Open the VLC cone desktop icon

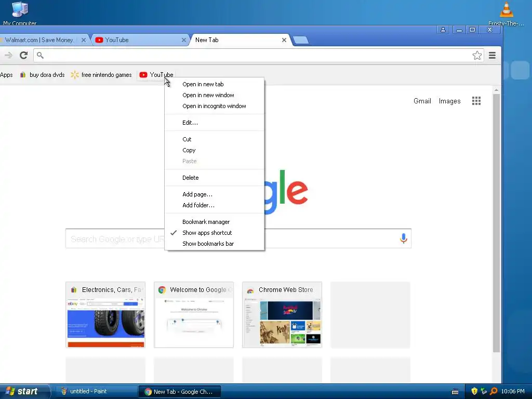click(506, 13)
